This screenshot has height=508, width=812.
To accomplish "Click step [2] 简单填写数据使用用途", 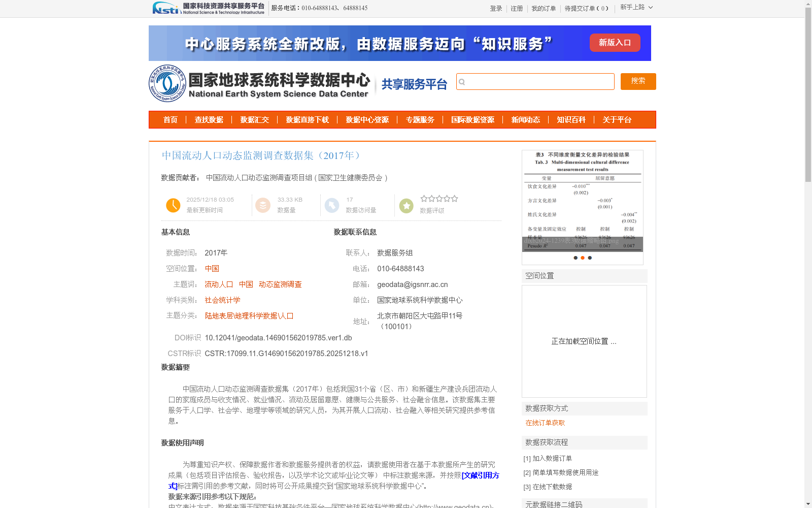I will pyautogui.click(x=561, y=472).
